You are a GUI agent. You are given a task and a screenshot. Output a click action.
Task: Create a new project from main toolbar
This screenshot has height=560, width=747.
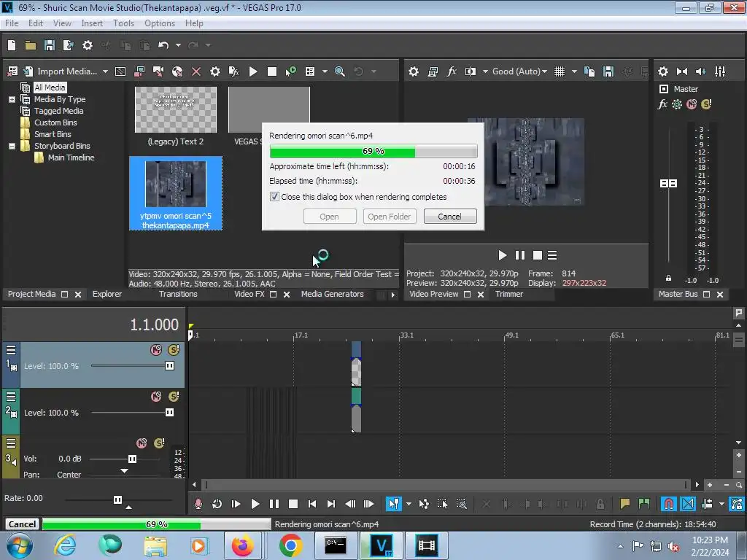point(12,45)
